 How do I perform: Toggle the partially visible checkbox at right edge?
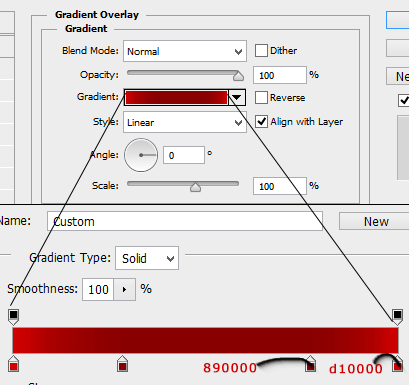(403, 100)
